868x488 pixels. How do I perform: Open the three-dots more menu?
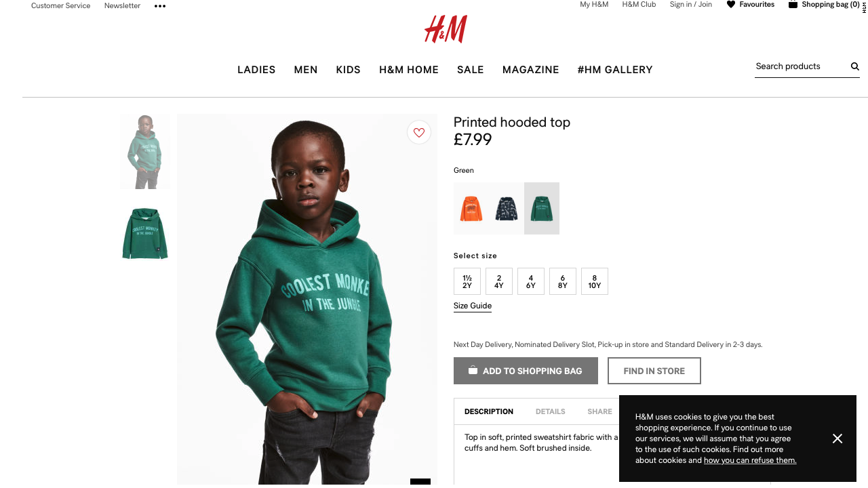coord(160,6)
